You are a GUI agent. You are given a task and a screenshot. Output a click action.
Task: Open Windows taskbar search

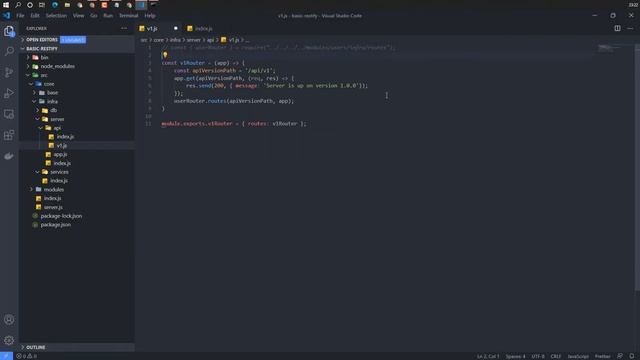coord(18,5)
